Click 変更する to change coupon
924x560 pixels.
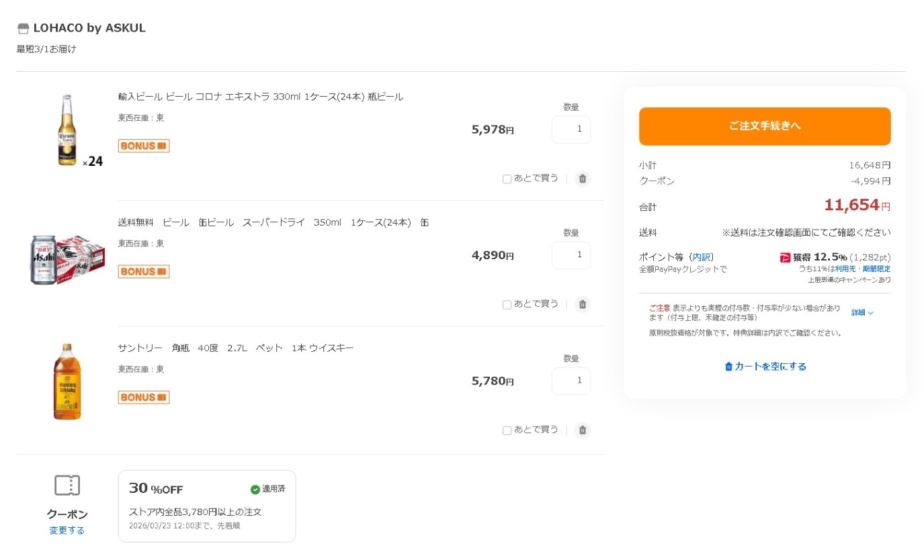pyautogui.click(x=67, y=530)
